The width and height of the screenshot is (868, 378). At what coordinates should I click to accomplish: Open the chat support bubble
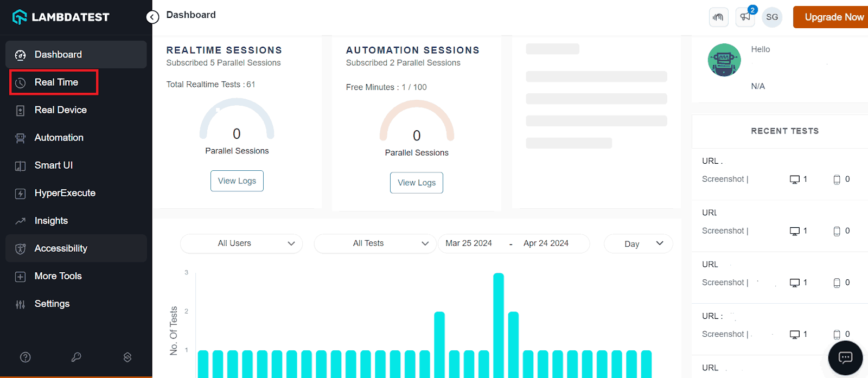(845, 358)
